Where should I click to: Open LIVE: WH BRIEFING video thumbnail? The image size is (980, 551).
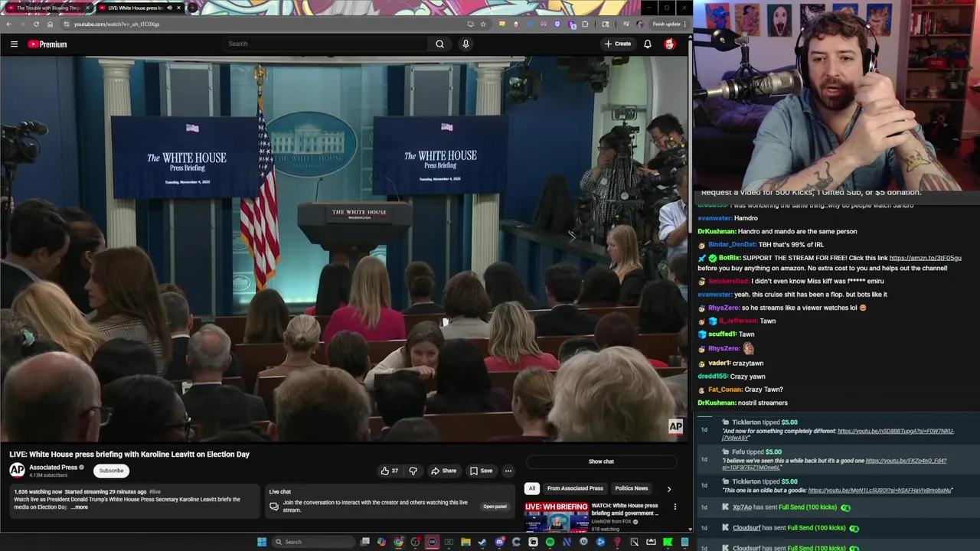click(557, 517)
